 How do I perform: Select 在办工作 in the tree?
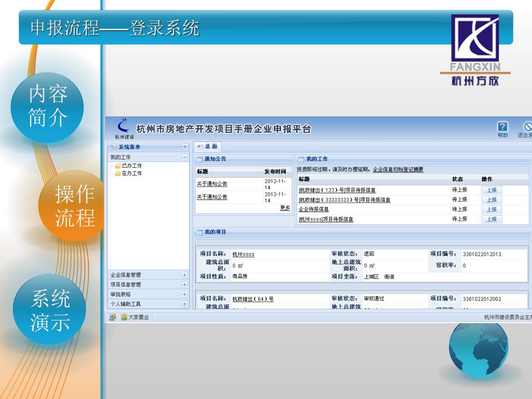point(131,173)
